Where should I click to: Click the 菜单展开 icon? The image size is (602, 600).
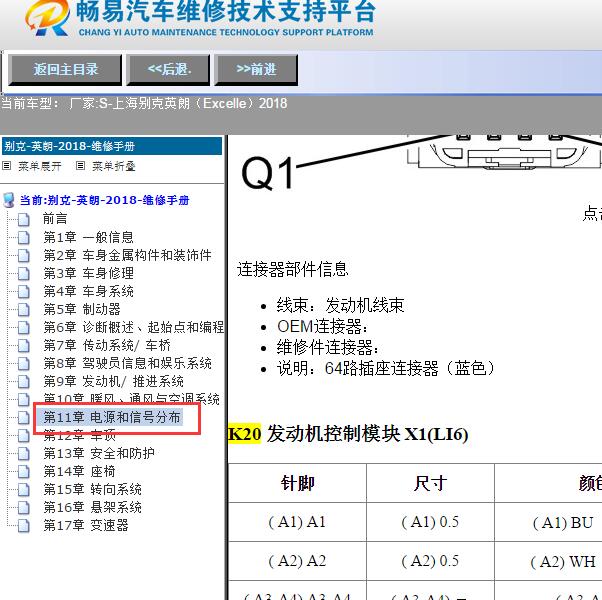pos(7,166)
